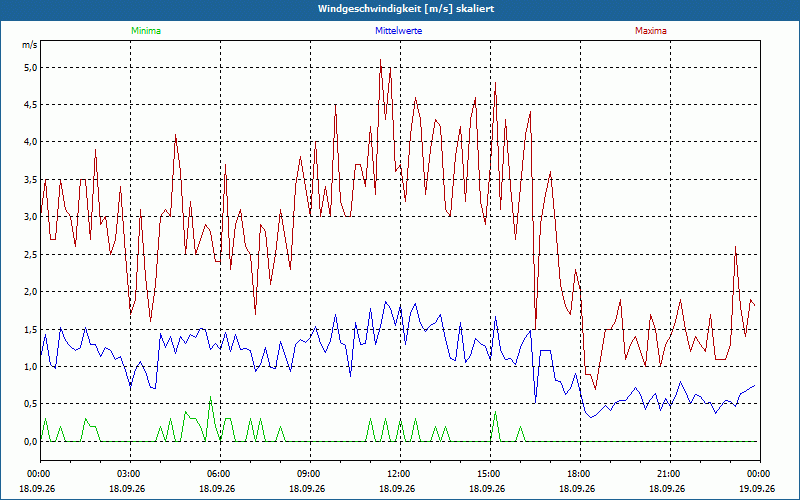The height and width of the screenshot is (500, 800).
Task: Click the chart title Windgeschwindigkeit [m/s] skaliert
Action: point(406,9)
